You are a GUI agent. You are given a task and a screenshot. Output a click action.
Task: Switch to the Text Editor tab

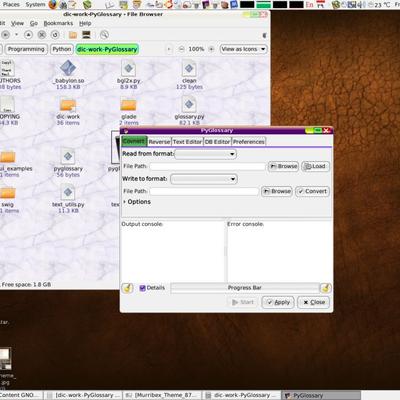[187, 142]
